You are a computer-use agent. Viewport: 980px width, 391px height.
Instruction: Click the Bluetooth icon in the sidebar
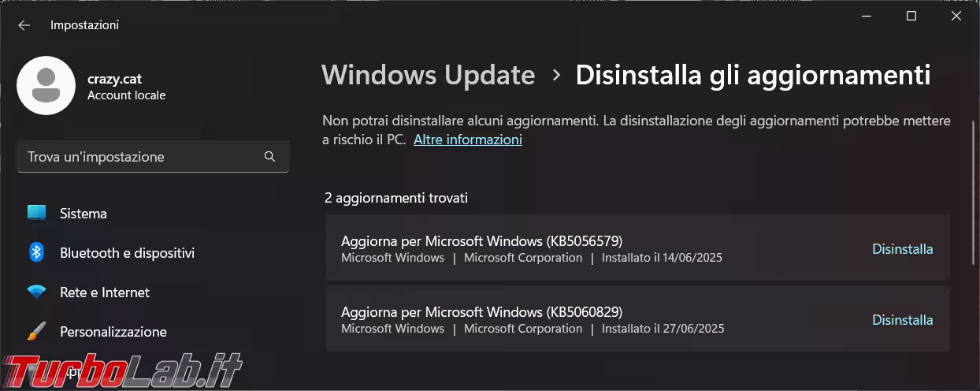(36, 252)
